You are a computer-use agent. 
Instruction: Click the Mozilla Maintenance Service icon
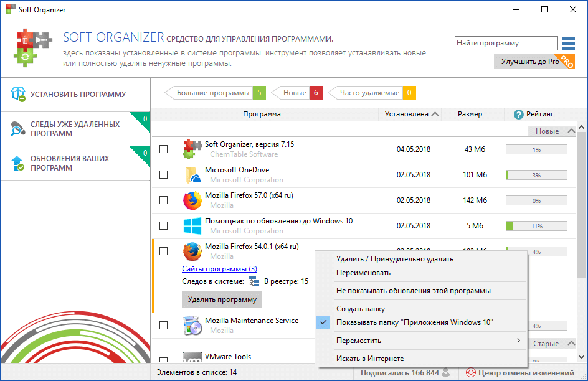click(192, 326)
